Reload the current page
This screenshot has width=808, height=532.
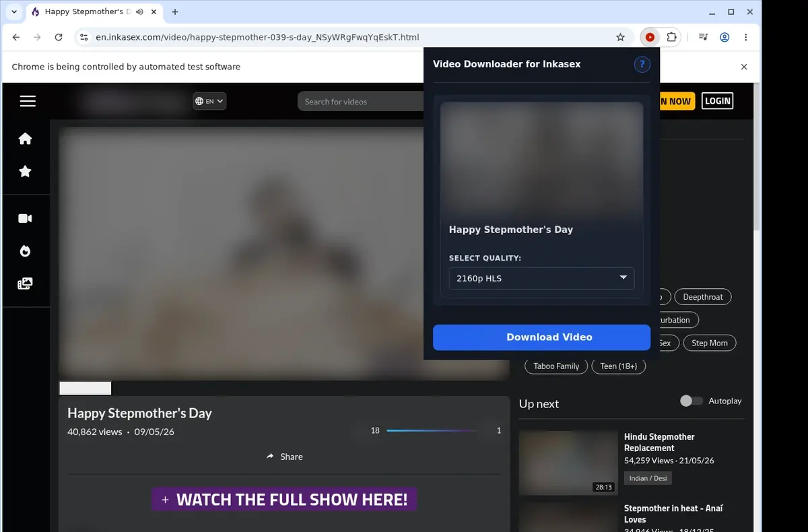click(59, 38)
